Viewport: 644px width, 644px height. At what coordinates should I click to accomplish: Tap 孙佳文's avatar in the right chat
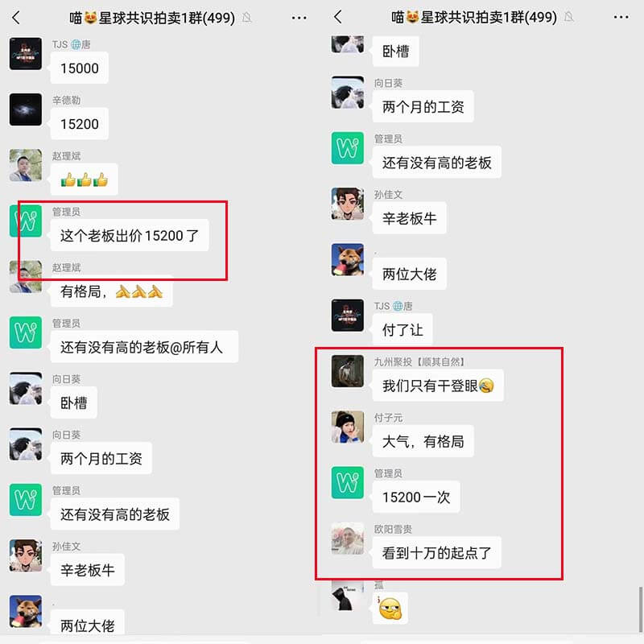tap(348, 204)
